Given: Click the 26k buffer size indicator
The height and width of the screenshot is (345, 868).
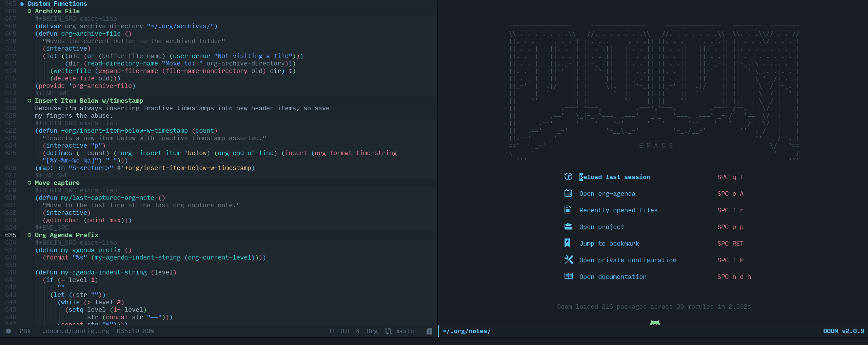Looking at the screenshot, I should (25, 331).
